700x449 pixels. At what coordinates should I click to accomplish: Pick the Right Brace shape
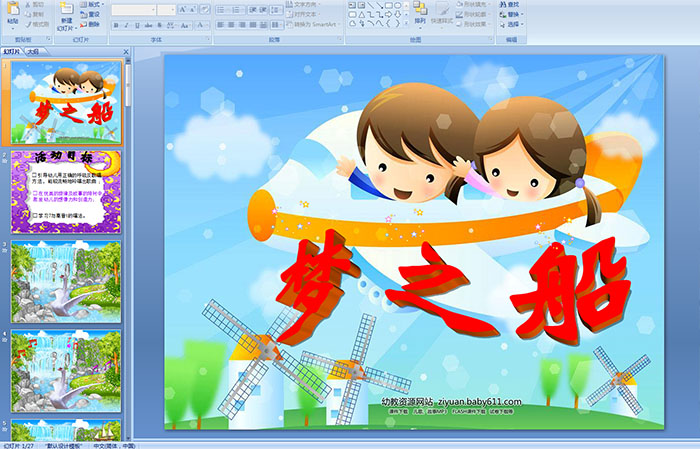coord(397,23)
